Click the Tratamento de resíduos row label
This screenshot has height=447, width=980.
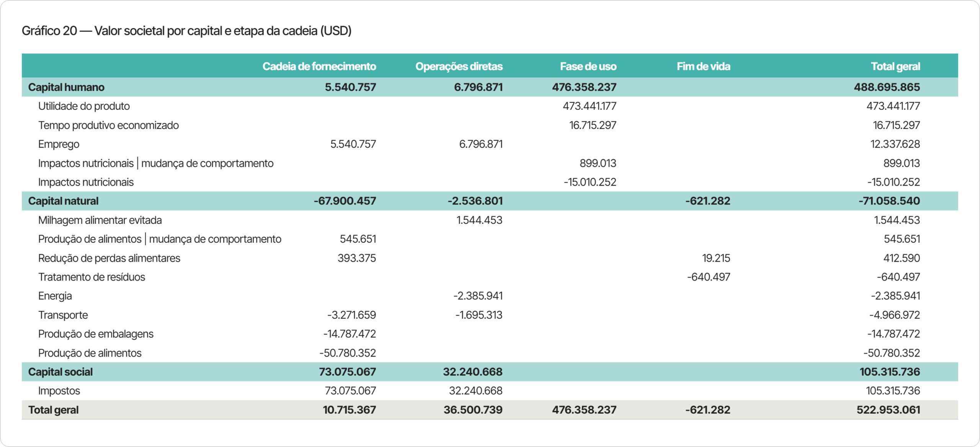pyautogui.click(x=91, y=277)
